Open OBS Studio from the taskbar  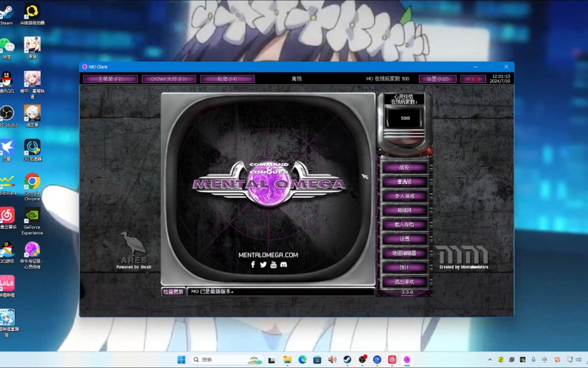[x=362, y=359]
